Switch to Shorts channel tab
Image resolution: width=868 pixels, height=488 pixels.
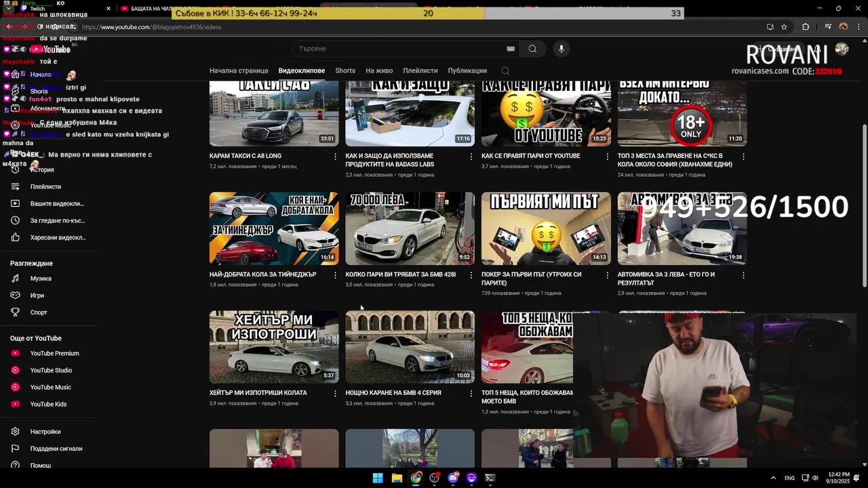point(345,70)
